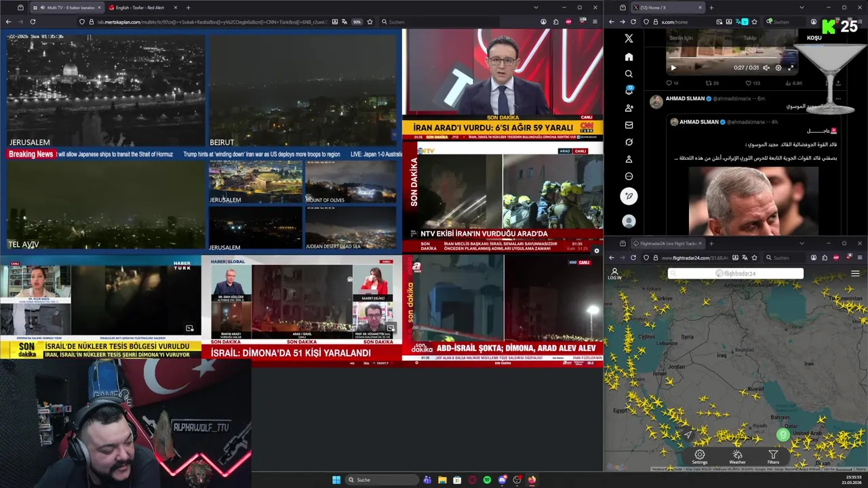This screenshot has width=868, height=488.
Task: Switch to 'Senin için' tab on X
Action: point(681,38)
